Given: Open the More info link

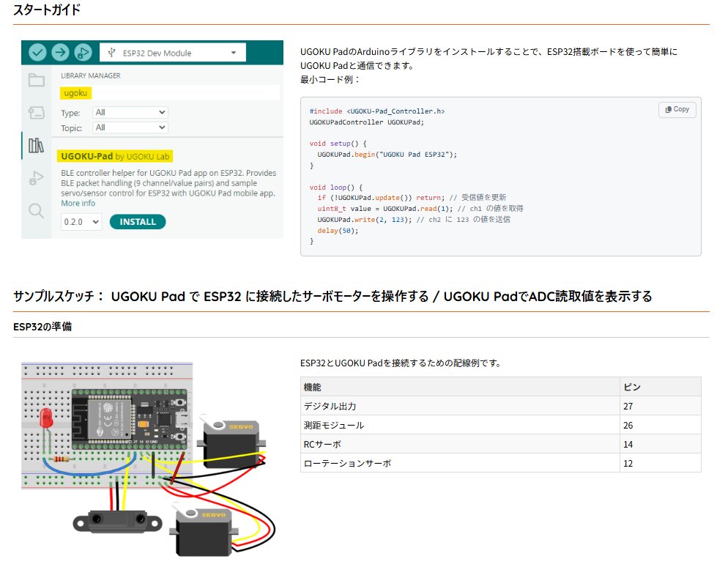Looking at the screenshot, I should pos(78,203).
